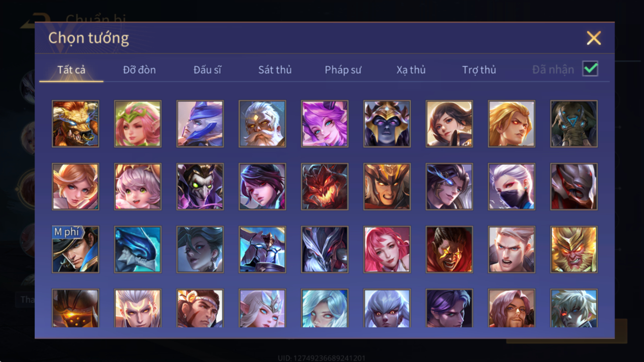This screenshot has width=644, height=362.
Task: Filter heroes by 'Sát thủ' tab
Action: (x=275, y=70)
